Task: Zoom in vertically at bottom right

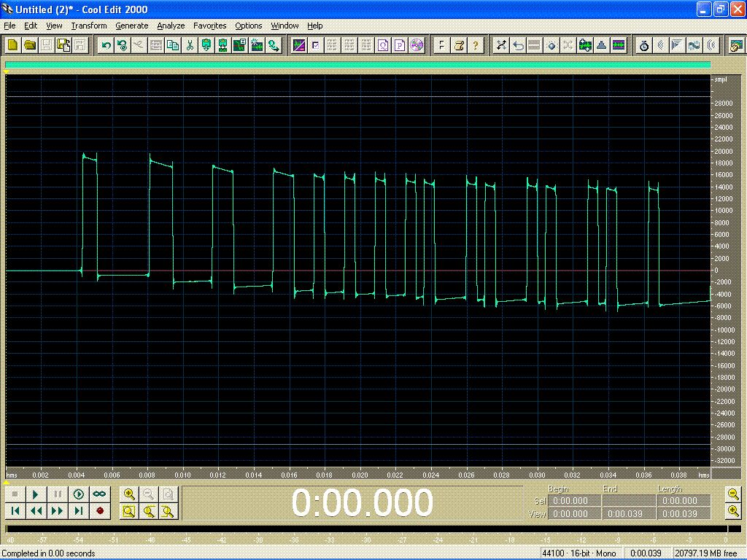Action: (733, 511)
